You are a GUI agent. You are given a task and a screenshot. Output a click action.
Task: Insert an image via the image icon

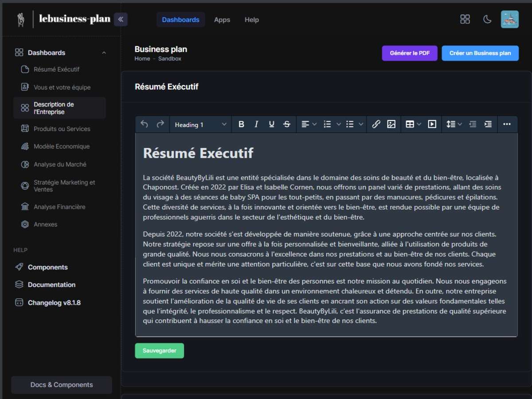391,124
